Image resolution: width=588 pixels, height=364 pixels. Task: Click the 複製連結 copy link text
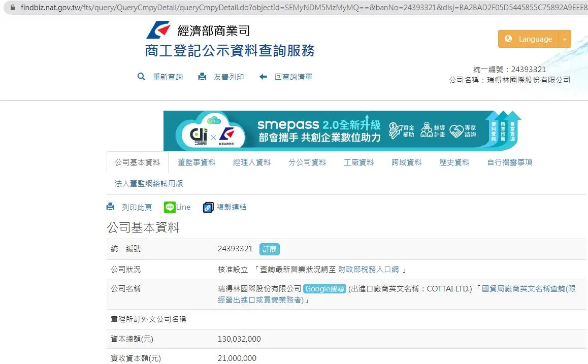(x=232, y=207)
